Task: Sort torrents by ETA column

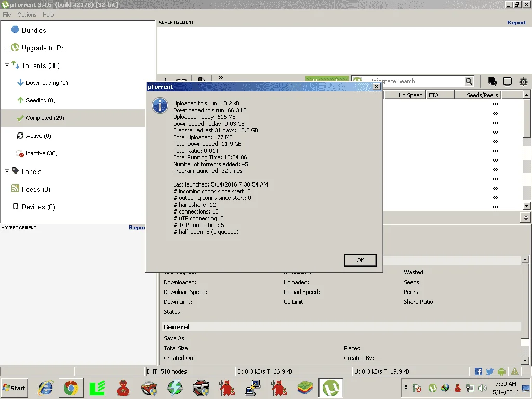Action: 440,95
